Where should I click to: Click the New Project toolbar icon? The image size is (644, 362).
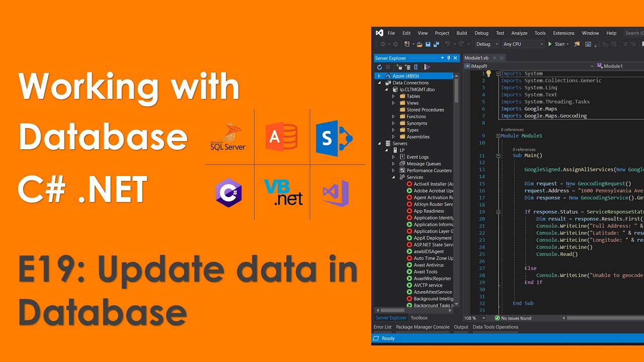tap(407, 44)
